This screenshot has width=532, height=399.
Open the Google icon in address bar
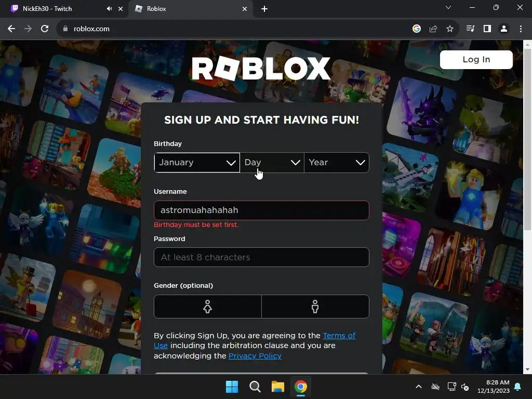click(416, 29)
